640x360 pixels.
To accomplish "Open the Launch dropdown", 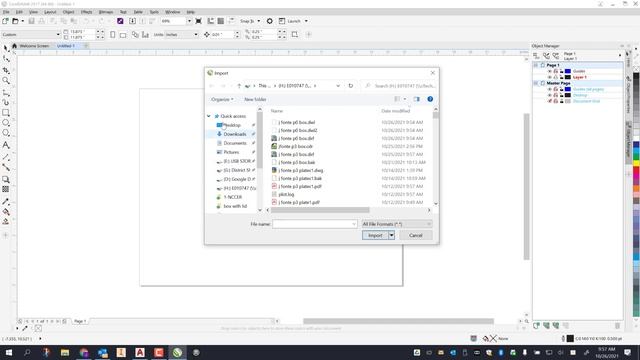I will (306, 21).
